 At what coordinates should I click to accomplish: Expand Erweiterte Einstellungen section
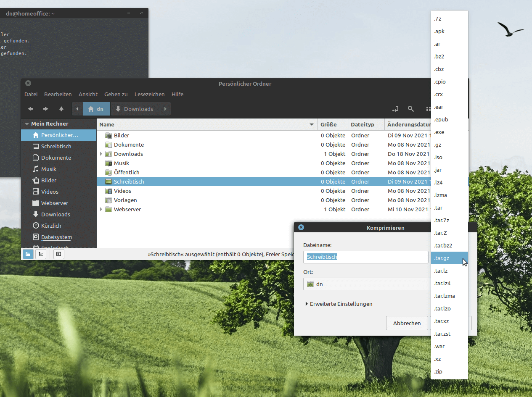tap(339, 304)
